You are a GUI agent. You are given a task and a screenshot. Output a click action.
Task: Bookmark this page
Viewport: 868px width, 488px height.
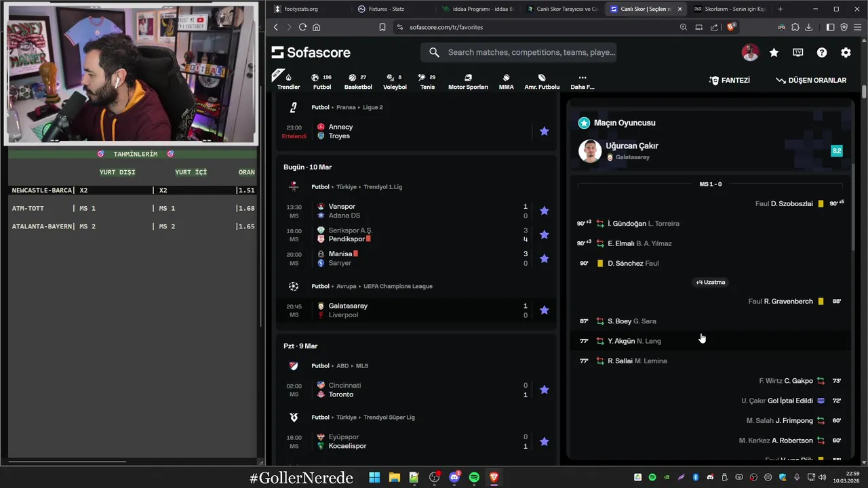pyautogui.click(x=382, y=27)
